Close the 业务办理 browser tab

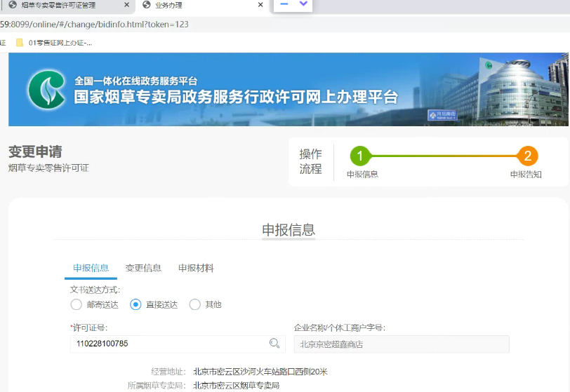coord(260,5)
